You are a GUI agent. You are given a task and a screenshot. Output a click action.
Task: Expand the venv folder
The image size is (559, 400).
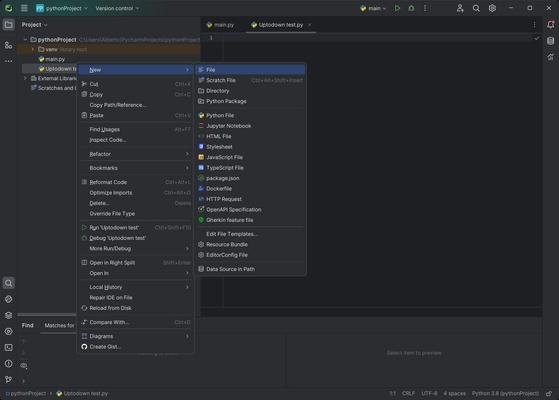click(x=32, y=49)
